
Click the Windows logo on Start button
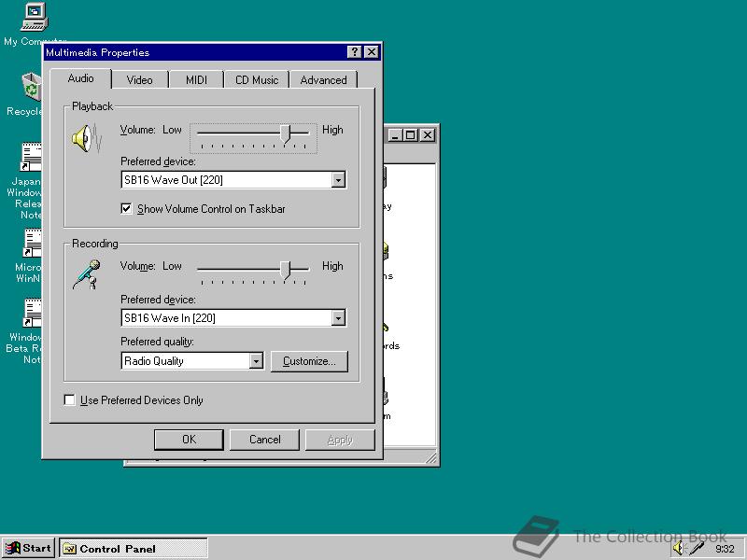(x=12, y=549)
